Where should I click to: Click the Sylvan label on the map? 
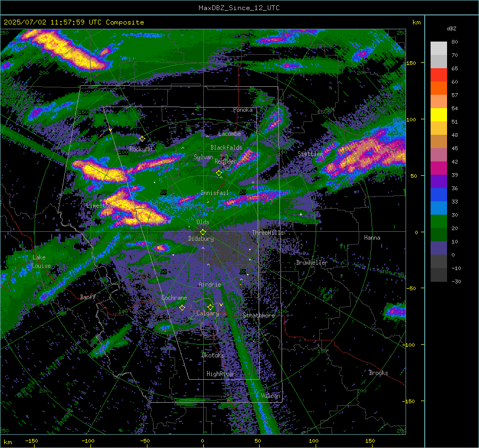(x=203, y=157)
